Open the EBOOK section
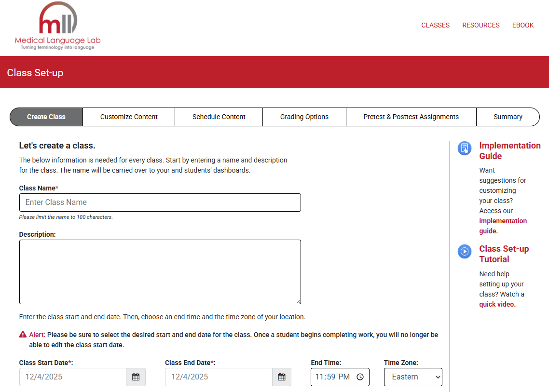Image resolution: width=549 pixels, height=392 pixels. coord(523,25)
